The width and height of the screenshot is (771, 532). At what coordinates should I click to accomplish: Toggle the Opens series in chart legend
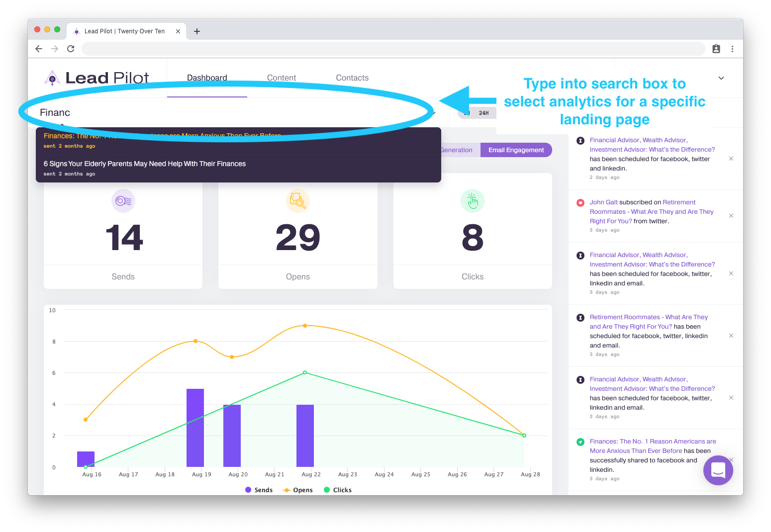coord(297,490)
